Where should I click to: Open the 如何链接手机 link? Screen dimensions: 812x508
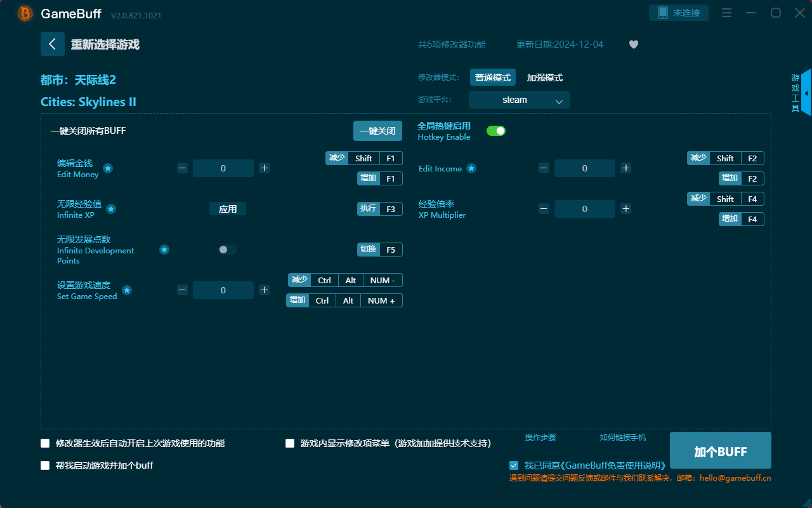pyautogui.click(x=623, y=438)
